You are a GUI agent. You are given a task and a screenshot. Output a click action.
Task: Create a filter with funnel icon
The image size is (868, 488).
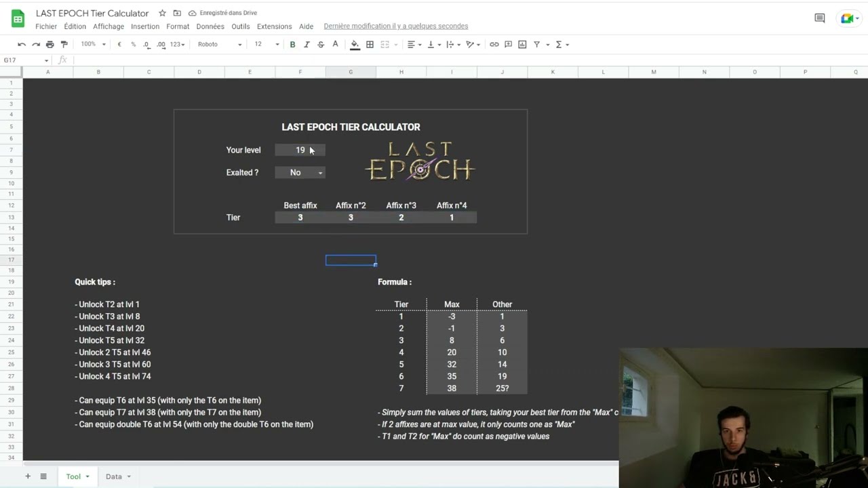click(x=536, y=44)
